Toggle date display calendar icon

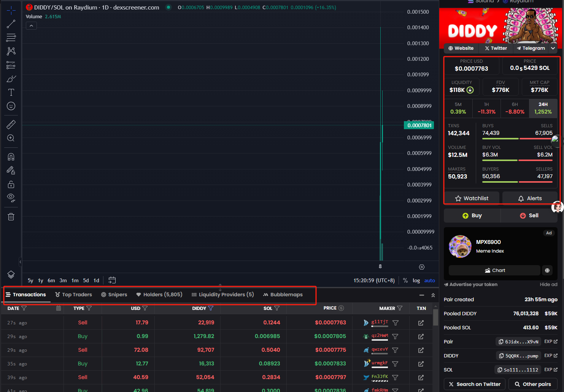pos(59,308)
